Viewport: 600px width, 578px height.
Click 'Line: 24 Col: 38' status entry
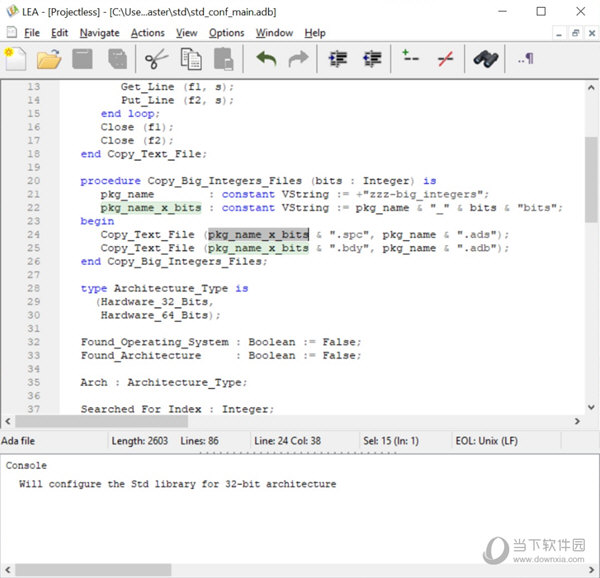pyautogui.click(x=287, y=441)
